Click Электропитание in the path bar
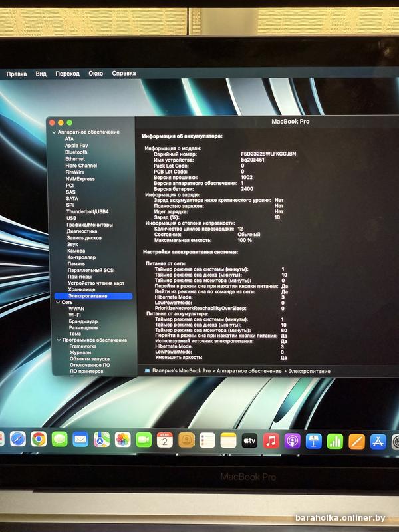This screenshot has height=532, width=399. (309, 371)
